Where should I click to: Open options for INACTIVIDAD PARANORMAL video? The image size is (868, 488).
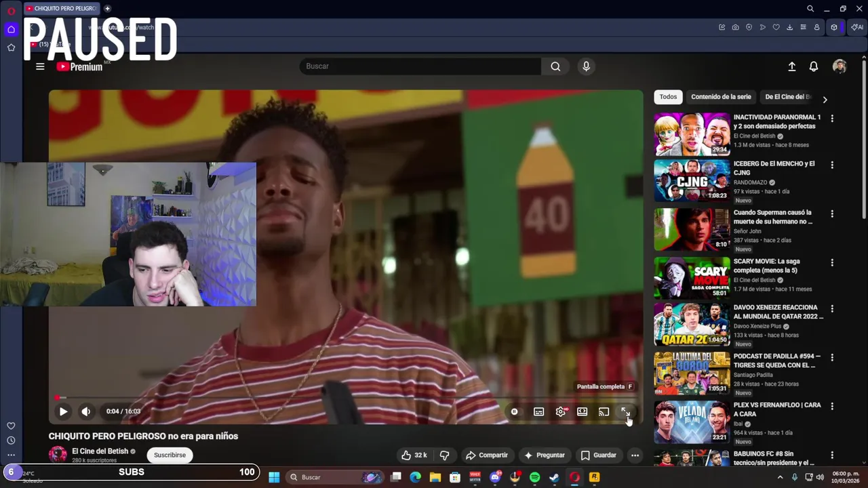tap(832, 119)
